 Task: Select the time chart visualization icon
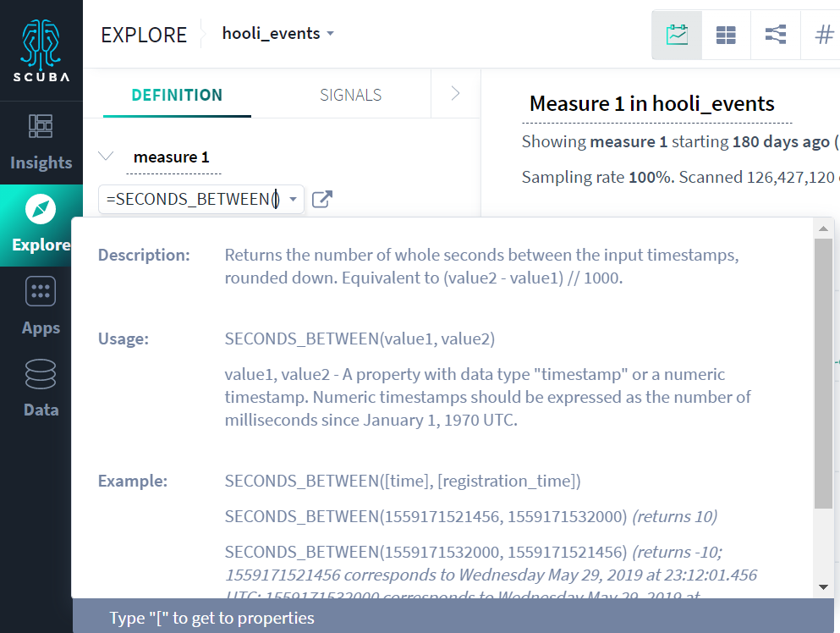(676, 34)
